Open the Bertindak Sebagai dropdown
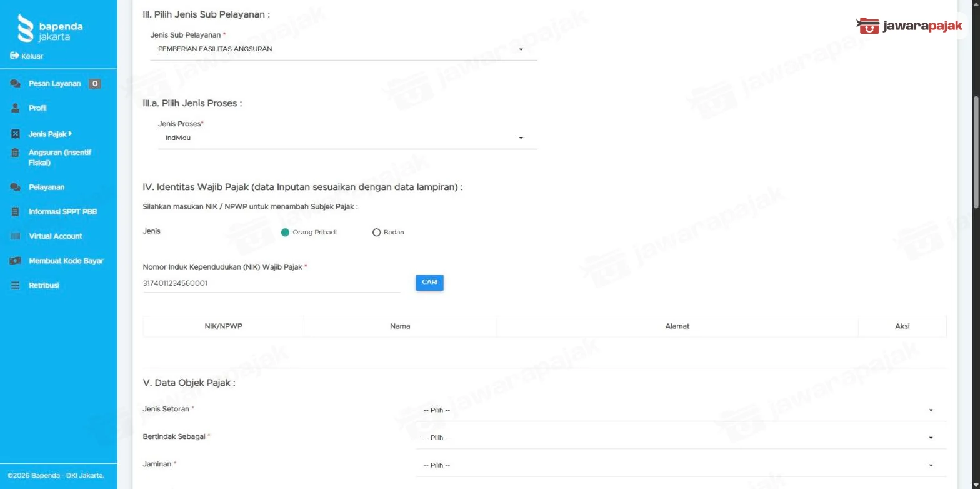The image size is (980, 489). click(x=681, y=438)
